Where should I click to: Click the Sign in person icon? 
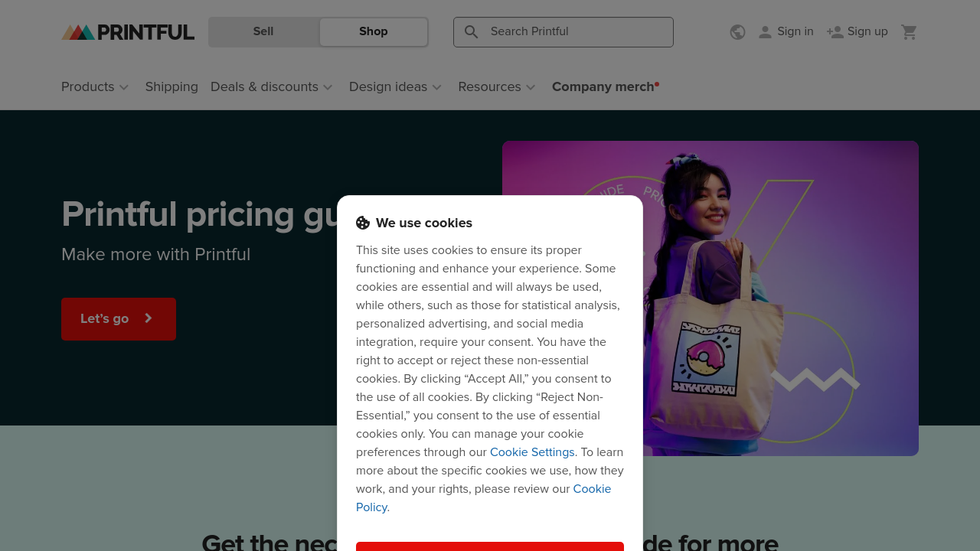765,32
